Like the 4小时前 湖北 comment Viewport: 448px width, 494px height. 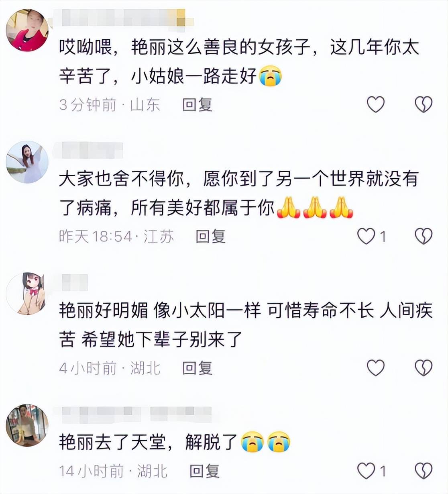(376, 367)
